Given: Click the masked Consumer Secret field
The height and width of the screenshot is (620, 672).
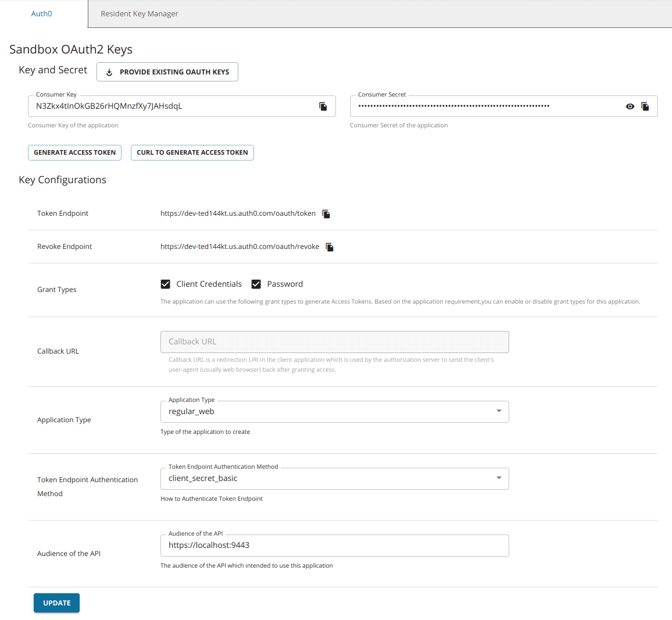Looking at the screenshot, I should click(482, 106).
